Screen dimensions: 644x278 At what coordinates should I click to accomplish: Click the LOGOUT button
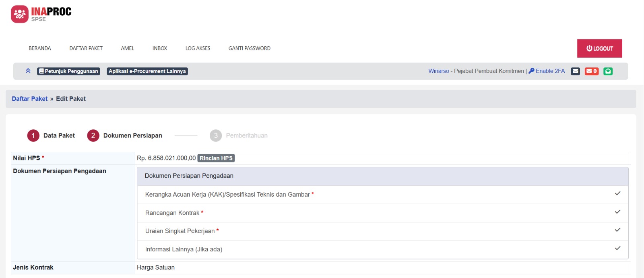[599, 48]
